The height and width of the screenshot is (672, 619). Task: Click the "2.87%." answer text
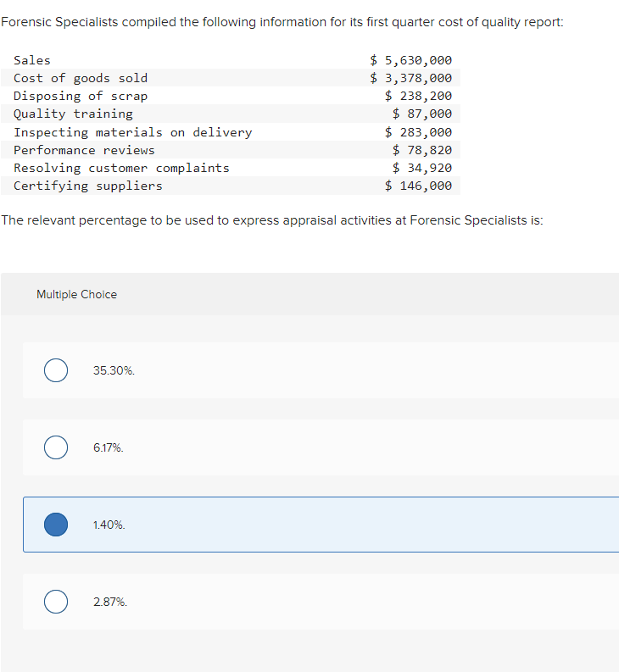(x=110, y=603)
